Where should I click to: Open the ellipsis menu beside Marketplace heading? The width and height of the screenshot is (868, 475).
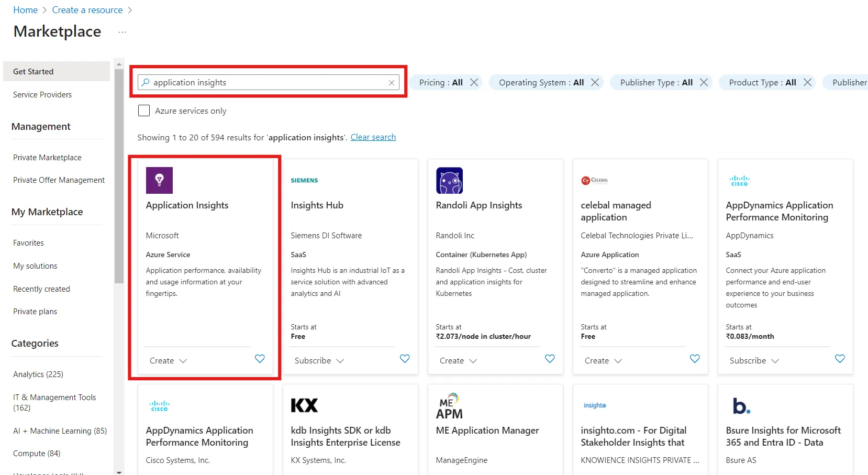point(122,32)
